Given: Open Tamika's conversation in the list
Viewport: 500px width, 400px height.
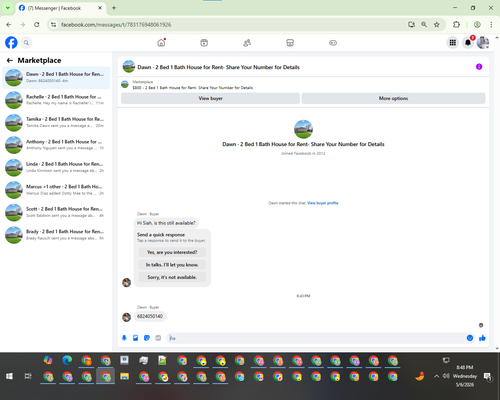Looking at the screenshot, I should (x=56, y=122).
